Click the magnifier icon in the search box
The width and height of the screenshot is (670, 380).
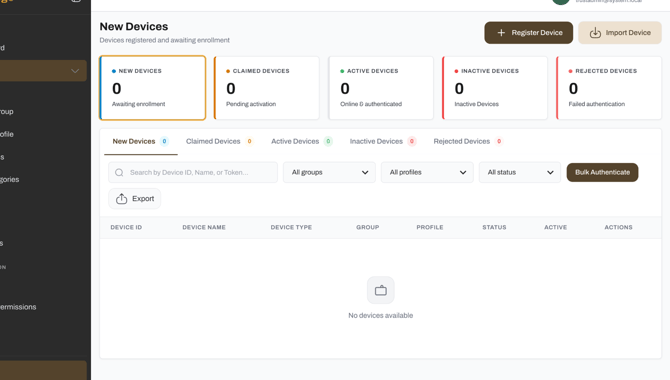tap(119, 172)
